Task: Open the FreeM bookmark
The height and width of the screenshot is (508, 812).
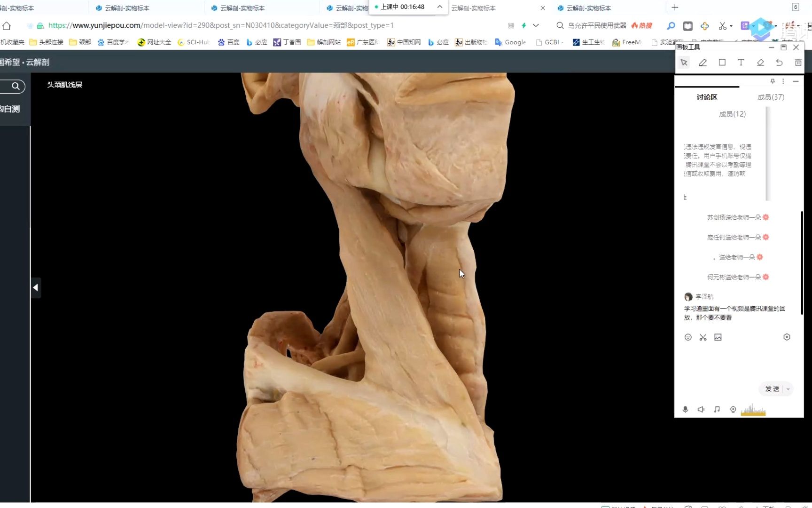Action: (x=626, y=42)
